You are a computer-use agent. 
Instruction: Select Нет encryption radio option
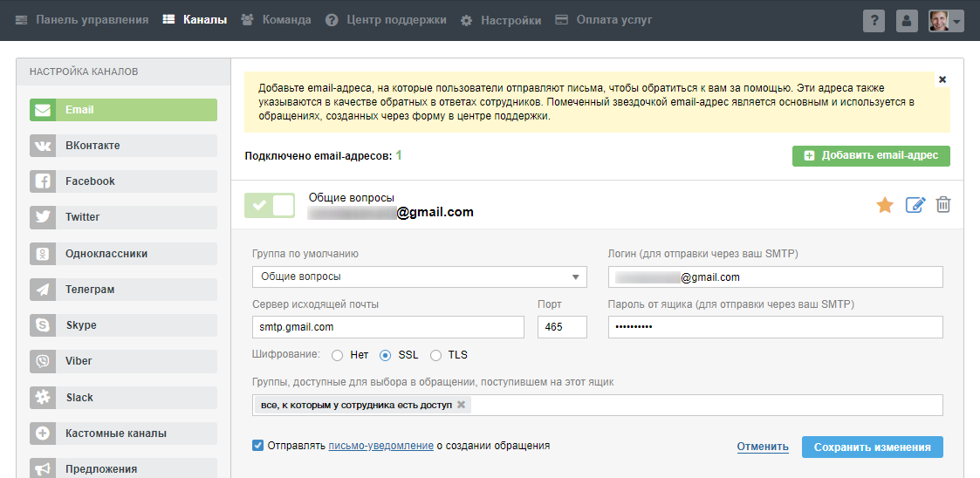337,355
